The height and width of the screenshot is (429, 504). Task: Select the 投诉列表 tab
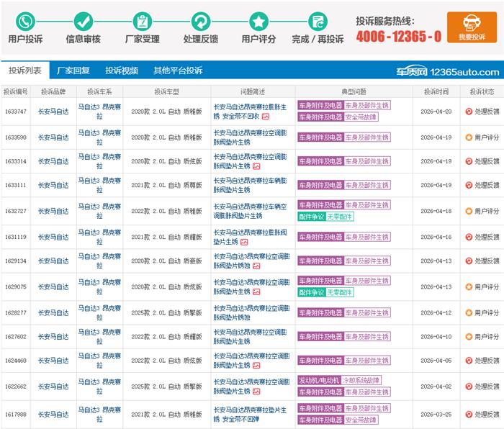coord(25,71)
